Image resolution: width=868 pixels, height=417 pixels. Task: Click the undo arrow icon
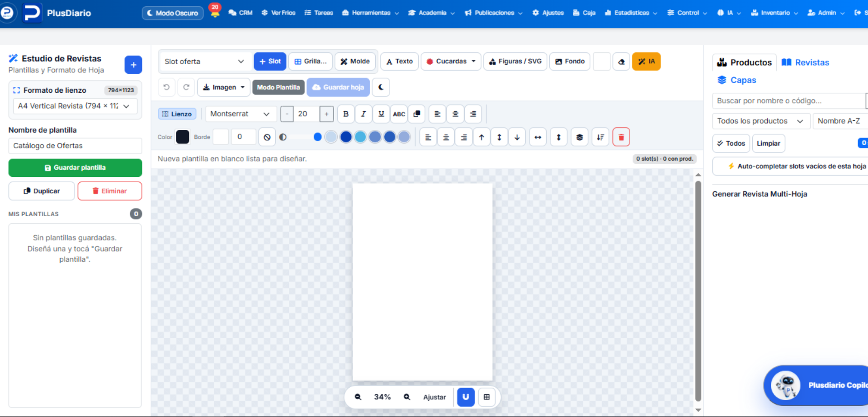[x=166, y=87]
